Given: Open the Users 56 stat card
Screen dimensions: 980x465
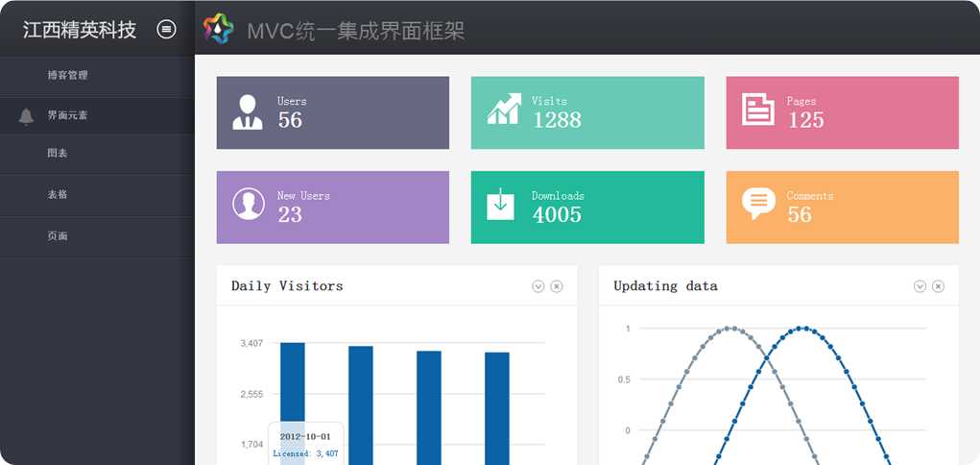Looking at the screenshot, I should [332, 112].
